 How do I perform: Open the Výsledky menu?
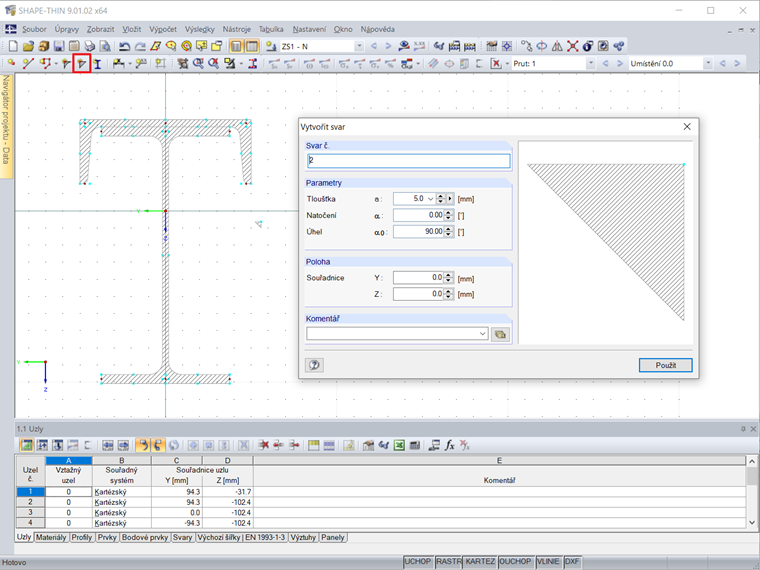[x=200, y=29]
